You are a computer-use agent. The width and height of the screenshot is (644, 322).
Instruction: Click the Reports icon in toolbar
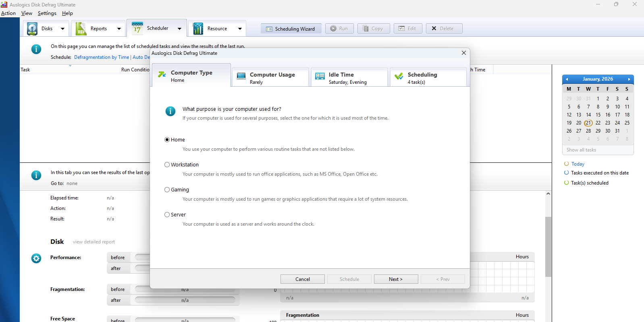81,29
